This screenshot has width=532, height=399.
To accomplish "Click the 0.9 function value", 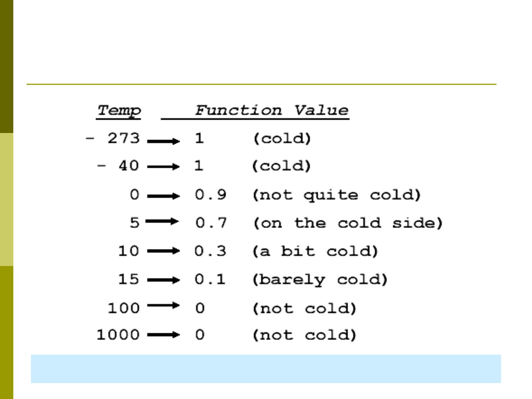I will (211, 195).
